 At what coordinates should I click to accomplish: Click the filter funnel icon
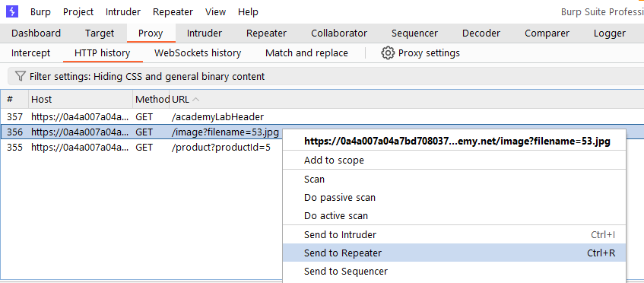[x=20, y=76]
